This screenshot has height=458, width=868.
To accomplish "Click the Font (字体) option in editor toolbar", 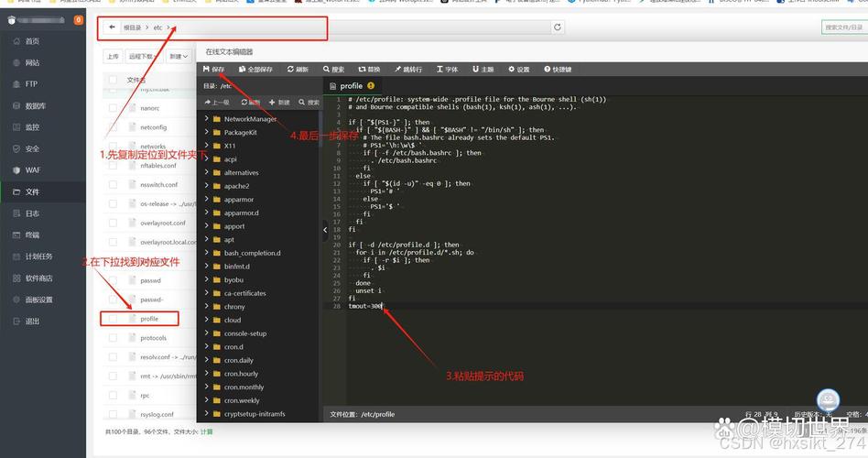I will 447,70.
